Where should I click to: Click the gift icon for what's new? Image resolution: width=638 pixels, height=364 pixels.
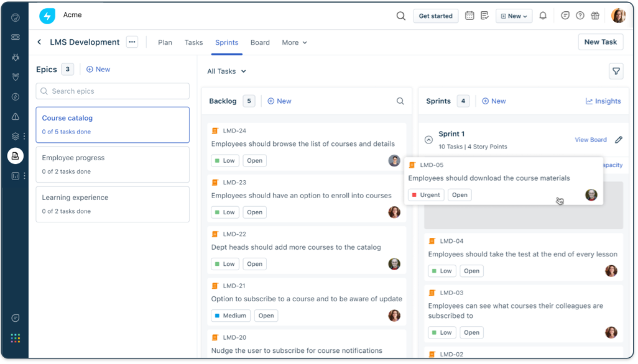click(x=596, y=16)
